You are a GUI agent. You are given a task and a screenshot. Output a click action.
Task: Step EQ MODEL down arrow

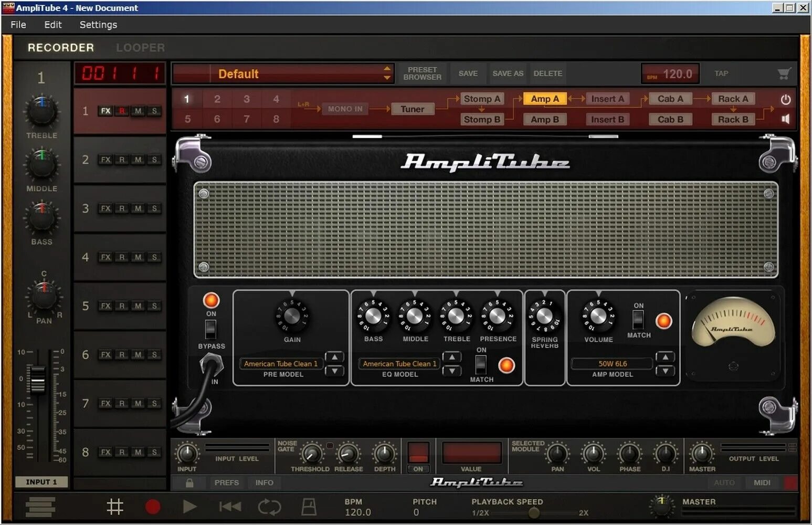tap(452, 371)
